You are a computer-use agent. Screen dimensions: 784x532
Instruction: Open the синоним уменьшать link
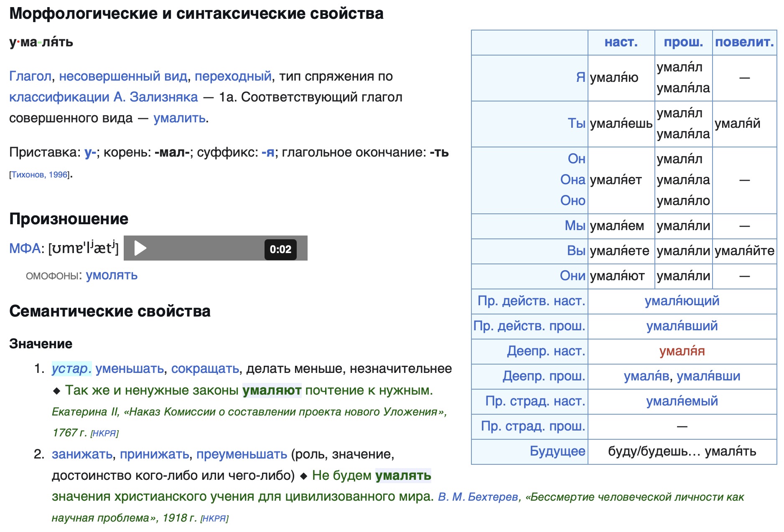(x=130, y=369)
